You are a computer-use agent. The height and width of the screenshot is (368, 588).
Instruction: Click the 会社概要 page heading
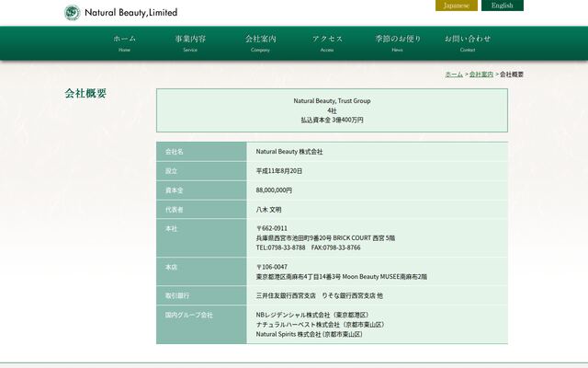[x=85, y=93]
